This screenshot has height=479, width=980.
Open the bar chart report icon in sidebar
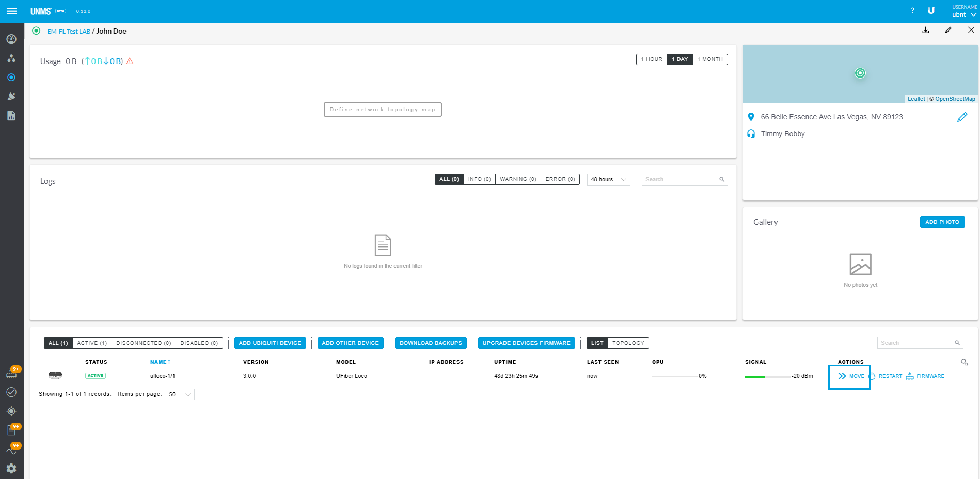[x=11, y=116]
